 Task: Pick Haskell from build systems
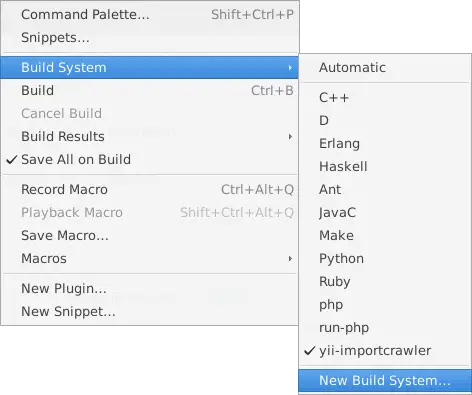385,166
